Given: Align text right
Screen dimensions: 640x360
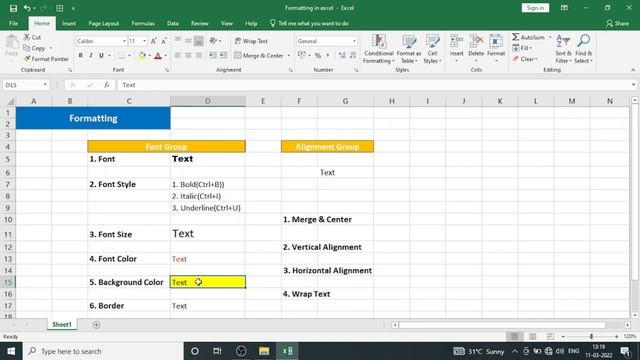Looking at the screenshot, I should click(x=199, y=56).
